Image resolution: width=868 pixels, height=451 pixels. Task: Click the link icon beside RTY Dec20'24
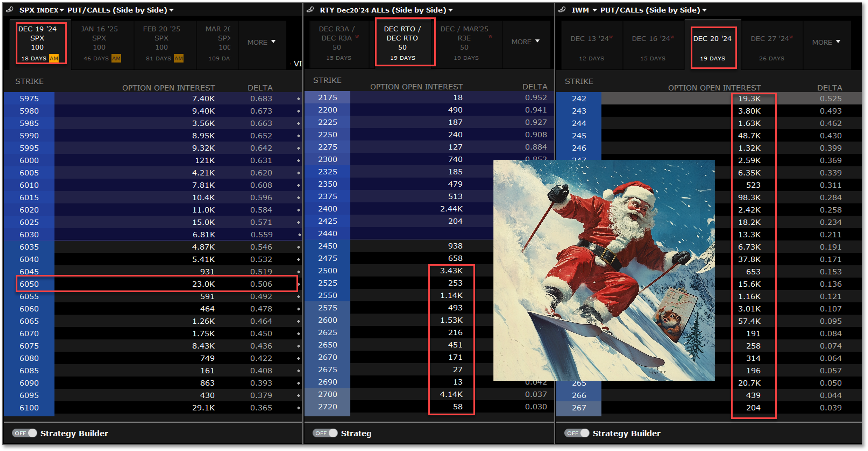click(x=310, y=10)
